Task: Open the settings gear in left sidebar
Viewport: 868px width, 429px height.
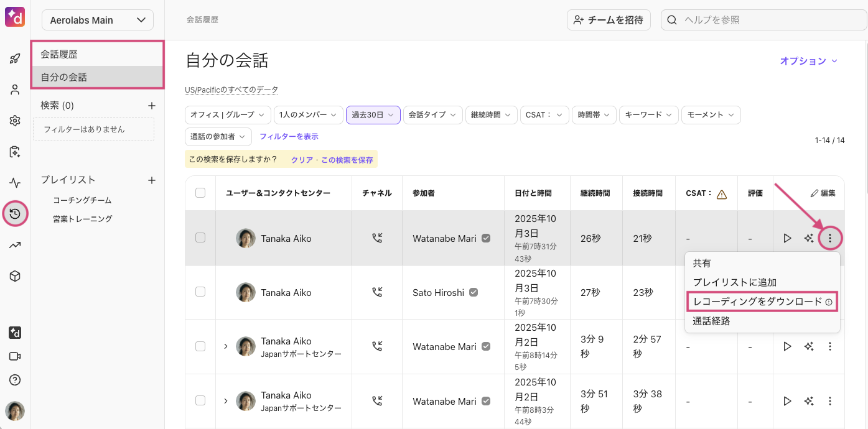Action: coord(15,121)
